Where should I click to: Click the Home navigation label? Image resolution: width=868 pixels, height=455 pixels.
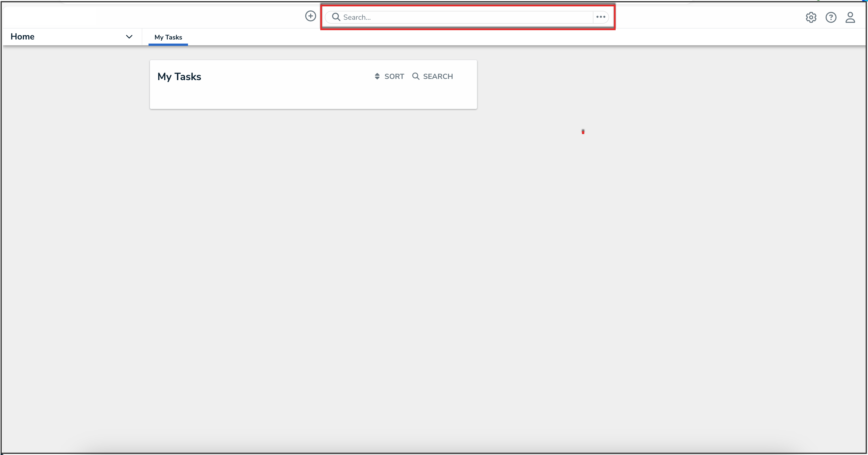23,36
